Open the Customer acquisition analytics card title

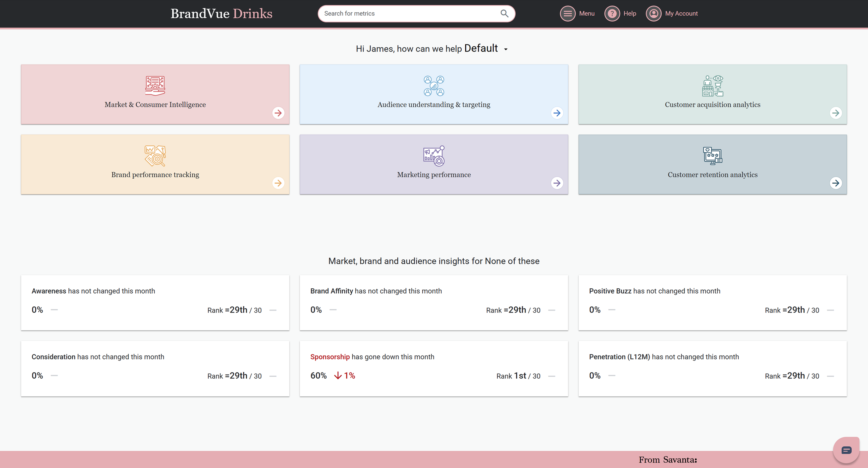[x=713, y=105]
